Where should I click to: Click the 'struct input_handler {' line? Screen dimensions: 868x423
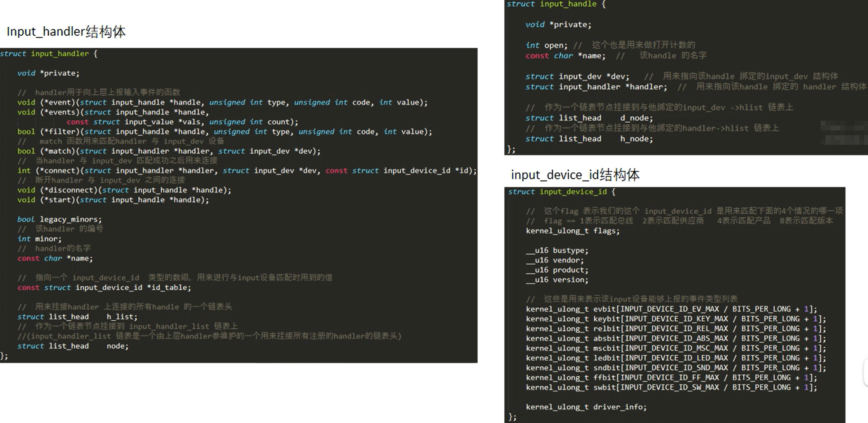coord(49,53)
